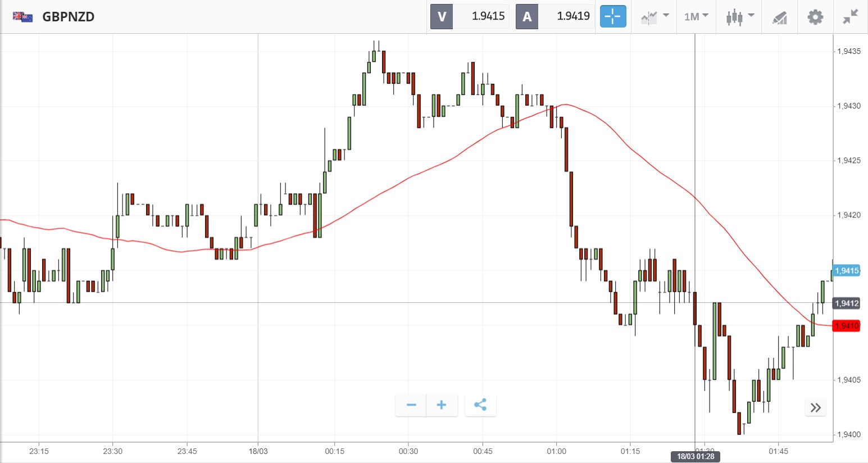
Task: Click the GBPNZD instrument name
Action: (x=68, y=17)
